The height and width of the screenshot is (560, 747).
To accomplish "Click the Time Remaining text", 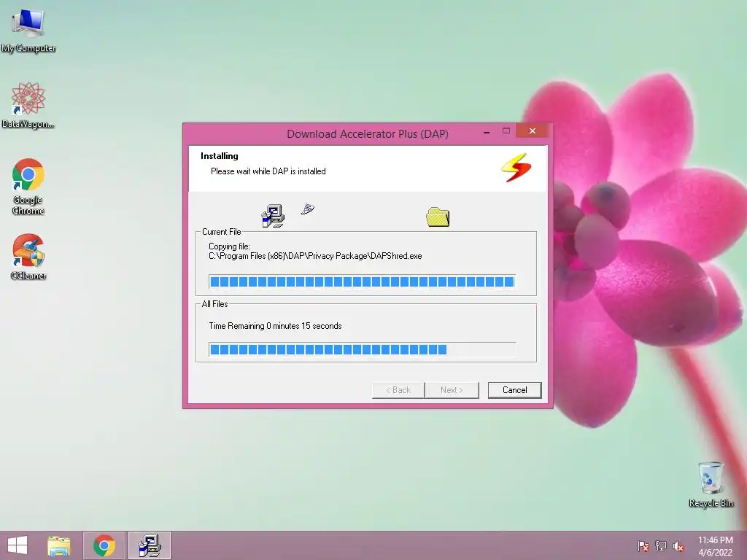I will click(x=275, y=326).
